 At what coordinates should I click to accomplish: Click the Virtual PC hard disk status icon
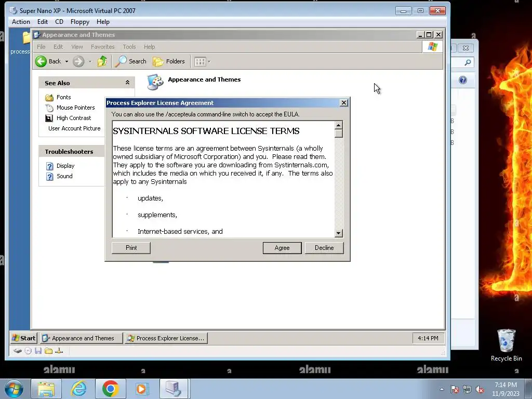click(18, 351)
